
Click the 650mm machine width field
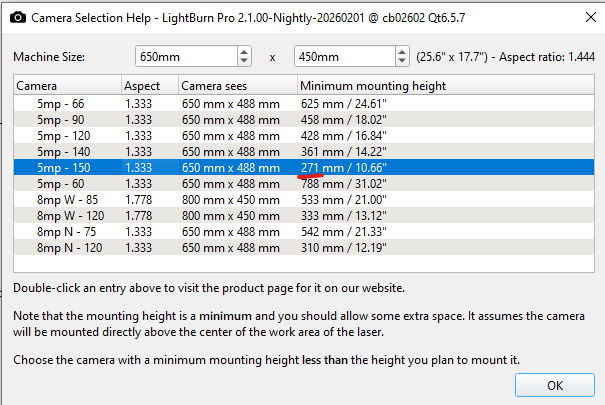click(185, 57)
